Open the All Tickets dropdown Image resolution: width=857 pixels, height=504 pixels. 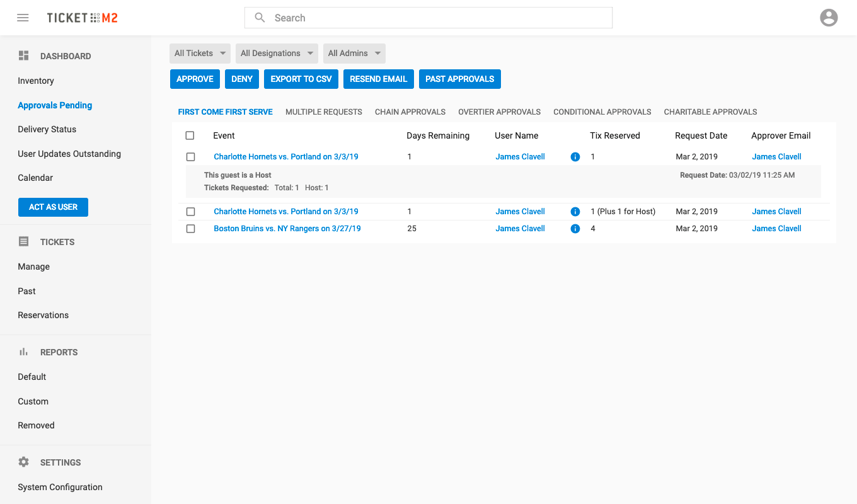point(200,54)
